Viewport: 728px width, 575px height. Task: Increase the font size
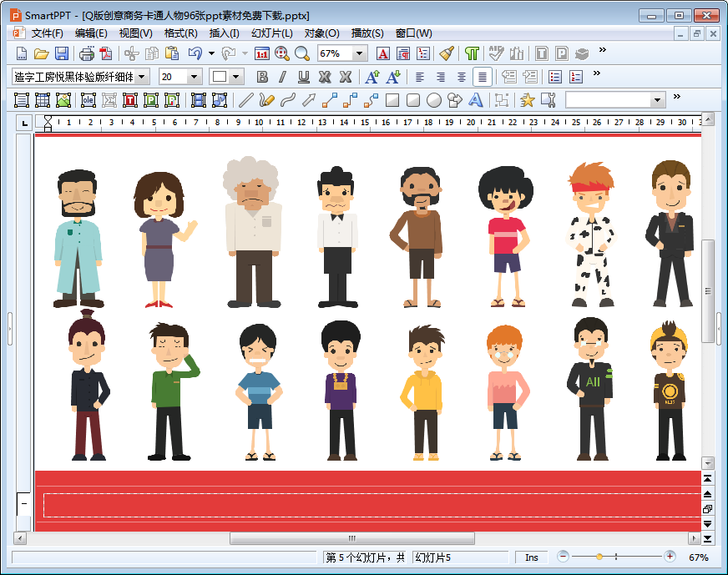[372, 77]
